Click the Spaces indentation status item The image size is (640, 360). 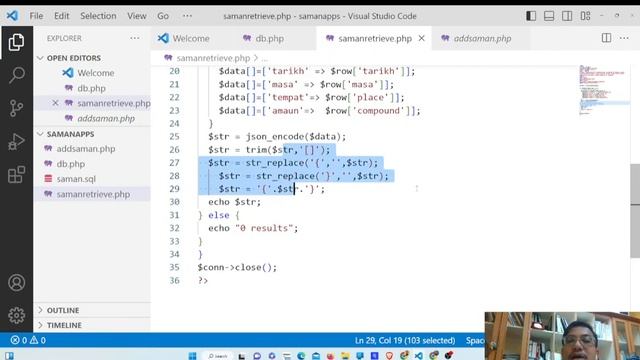[x=475, y=340]
